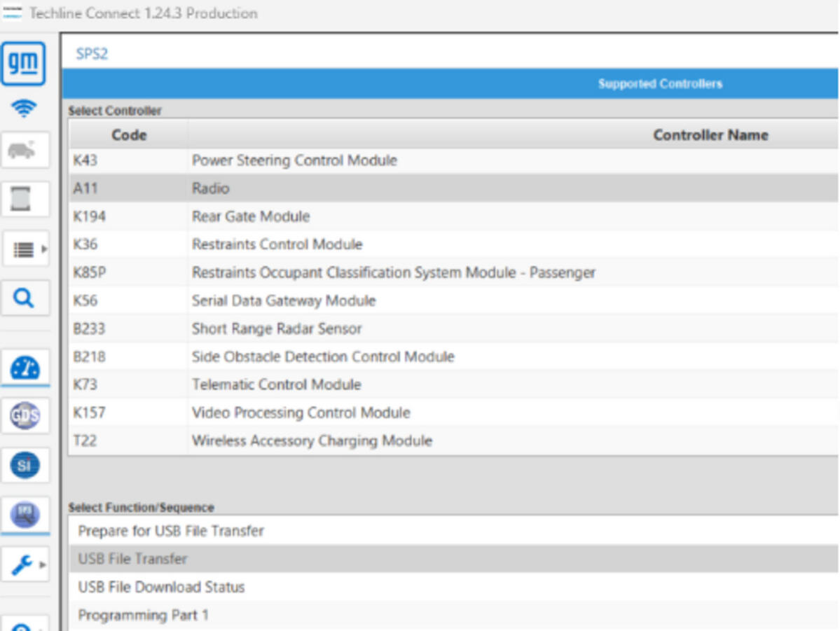Choose K157 Video Processing Control Module
The height and width of the screenshot is (631, 840).
click(x=453, y=412)
